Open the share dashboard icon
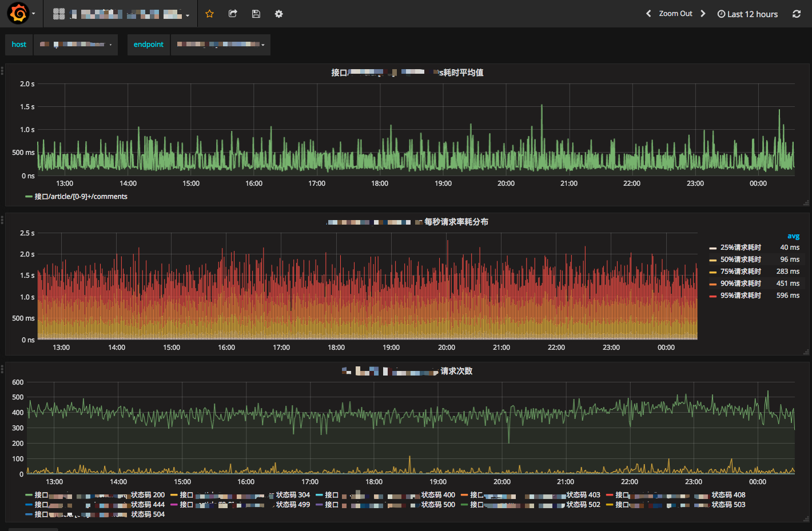This screenshot has width=812, height=531. click(233, 14)
